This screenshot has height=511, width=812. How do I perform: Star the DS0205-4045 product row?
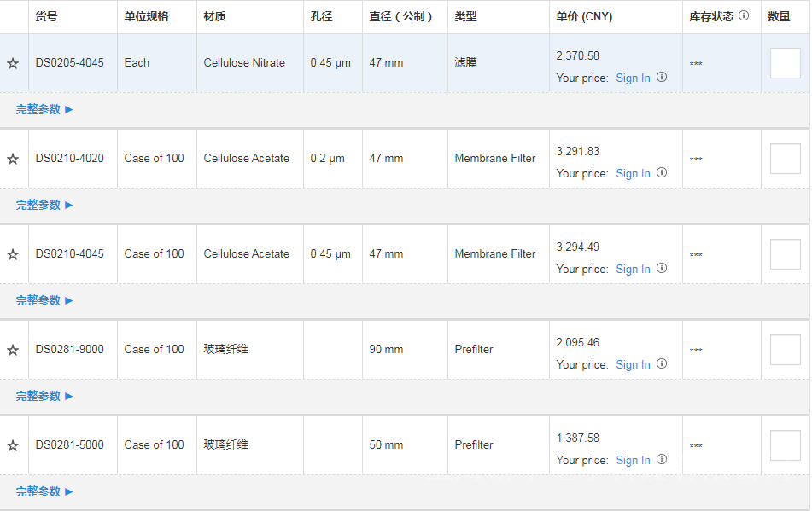(x=13, y=63)
